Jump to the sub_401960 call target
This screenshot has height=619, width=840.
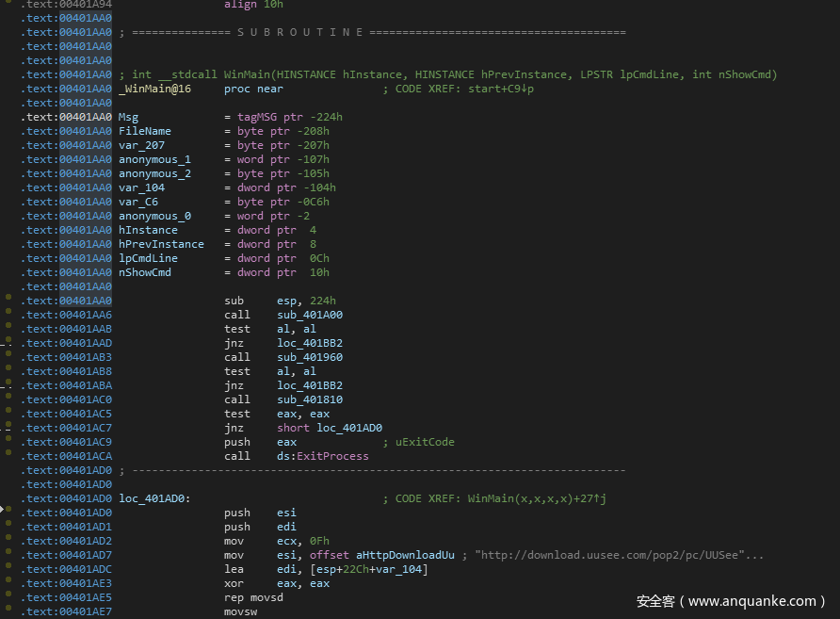coord(310,357)
